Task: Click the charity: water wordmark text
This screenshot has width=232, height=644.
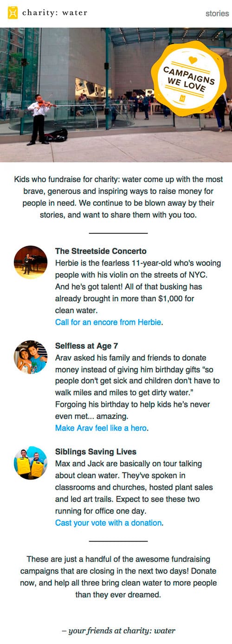Action: click(x=55, y=13)
